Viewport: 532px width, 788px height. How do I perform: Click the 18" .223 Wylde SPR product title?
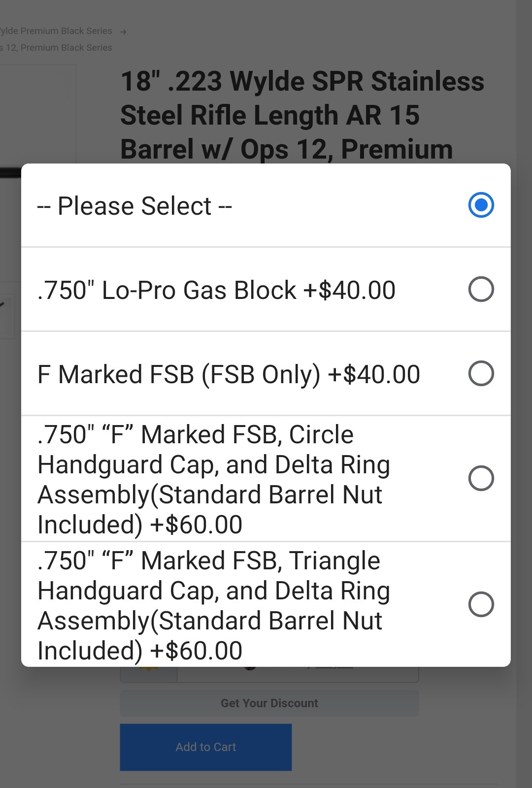[301, 115]
